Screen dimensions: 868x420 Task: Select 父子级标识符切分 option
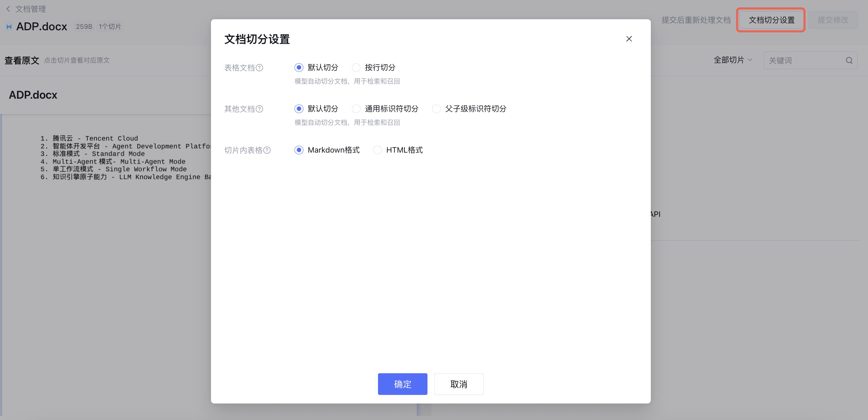[x=436, y=109]
